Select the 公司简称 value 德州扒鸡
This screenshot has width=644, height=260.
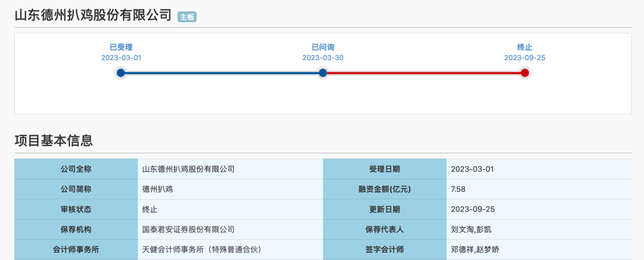[x=157, y=189]
